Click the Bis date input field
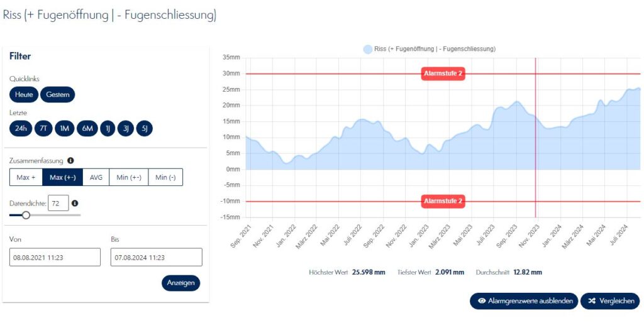This screenshot has width=644, height=323. [156, 257]
